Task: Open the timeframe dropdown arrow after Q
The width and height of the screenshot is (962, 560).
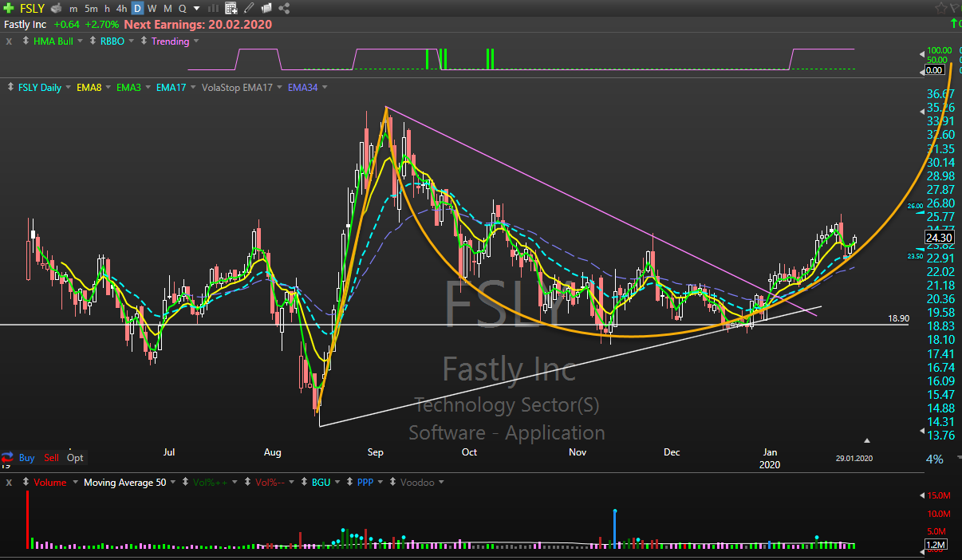Action: tap(196, 9)
